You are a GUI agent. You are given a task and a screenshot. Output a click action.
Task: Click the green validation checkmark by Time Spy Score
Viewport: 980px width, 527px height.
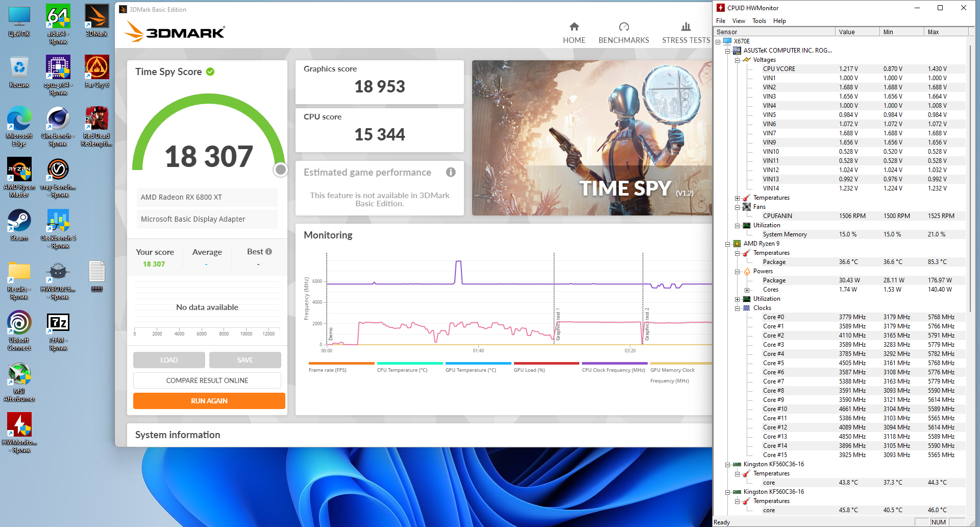[210, 72]
